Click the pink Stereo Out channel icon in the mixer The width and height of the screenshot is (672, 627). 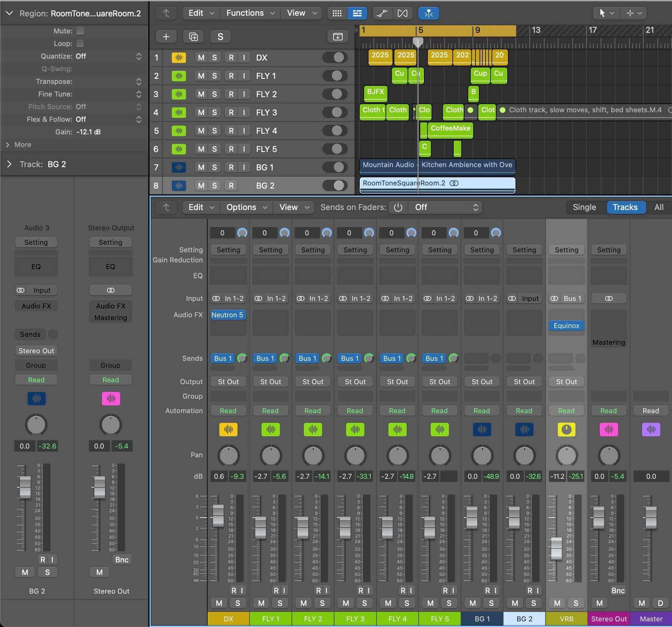tap(609, 429)
